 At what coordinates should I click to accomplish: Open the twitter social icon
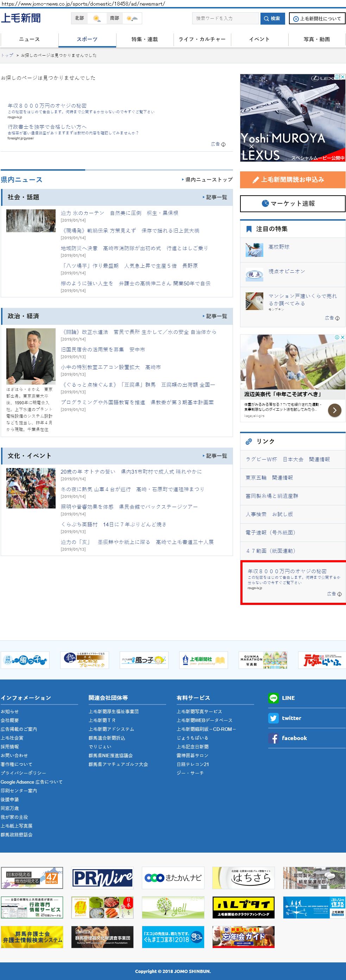pos(273,718)
